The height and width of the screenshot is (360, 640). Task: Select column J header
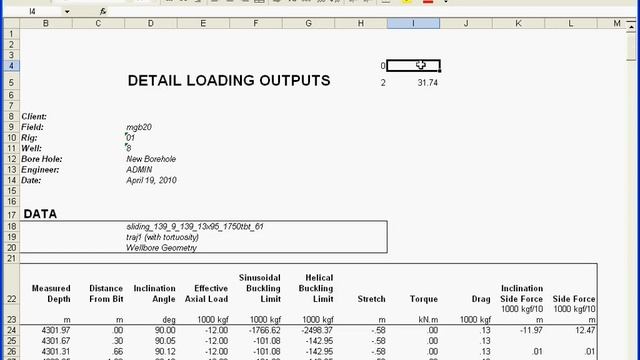[466, 24]
